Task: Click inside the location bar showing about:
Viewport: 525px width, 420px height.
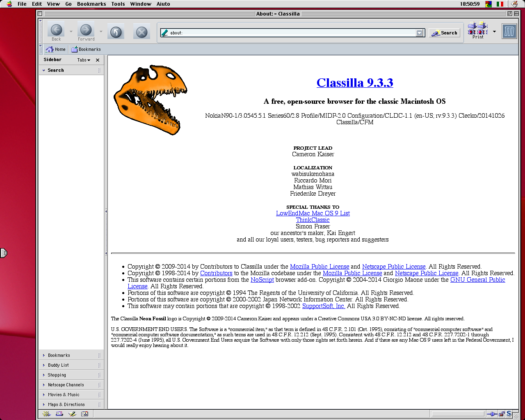Action: 292,33
